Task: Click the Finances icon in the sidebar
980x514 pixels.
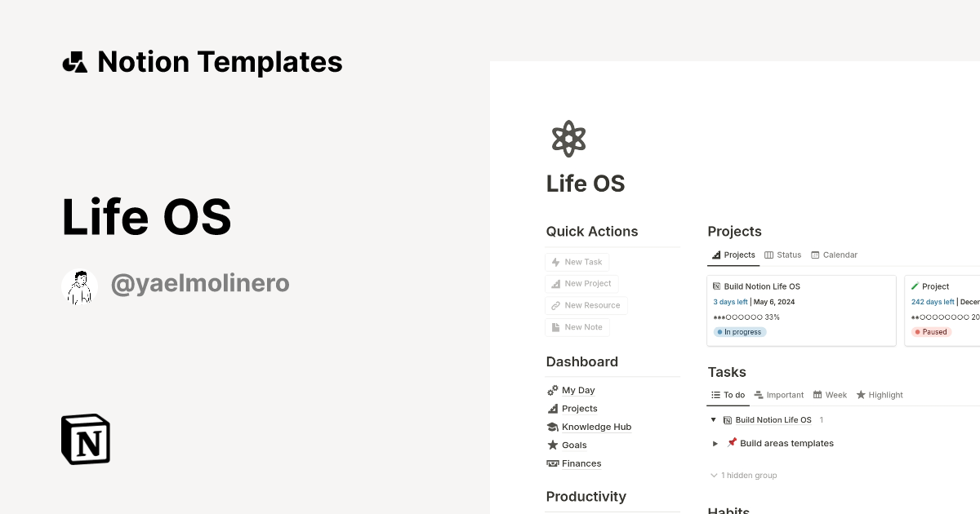Action: (553, 463)
